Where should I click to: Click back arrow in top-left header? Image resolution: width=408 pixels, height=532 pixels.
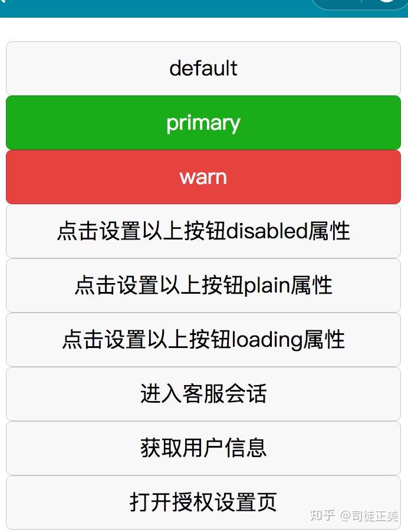coord(3,3)
